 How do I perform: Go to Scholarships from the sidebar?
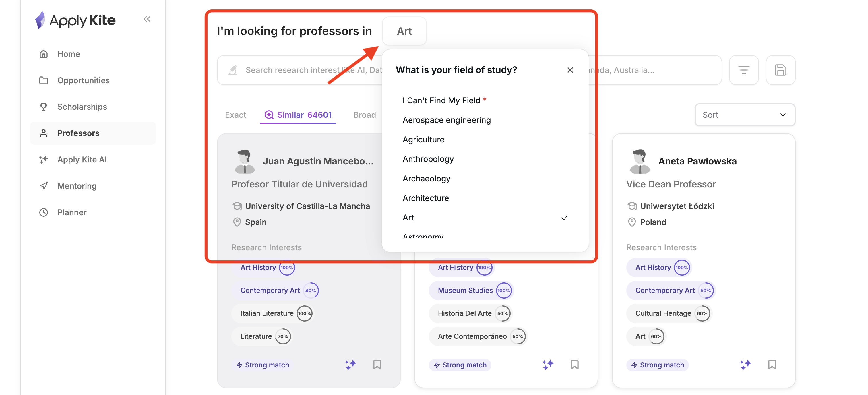point(82,107)
